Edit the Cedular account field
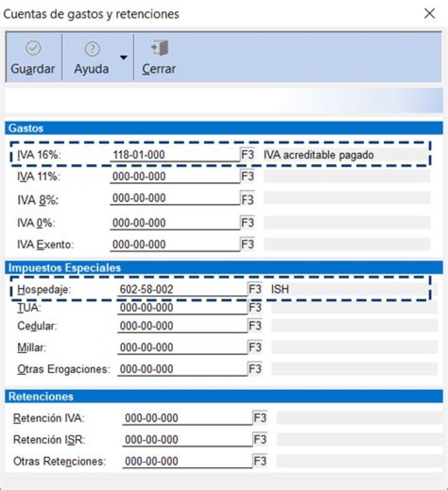Image resolution: width=448 pixels, height=490 pixels. tap(182, 326)
